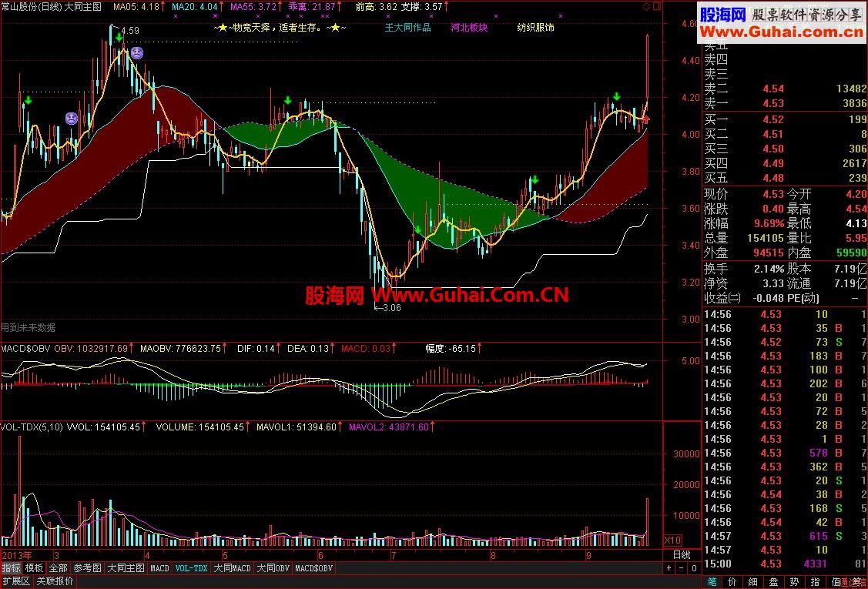
Task: Switch to the 指 tab
Action: pyautogui.click(x=815, y=582)
